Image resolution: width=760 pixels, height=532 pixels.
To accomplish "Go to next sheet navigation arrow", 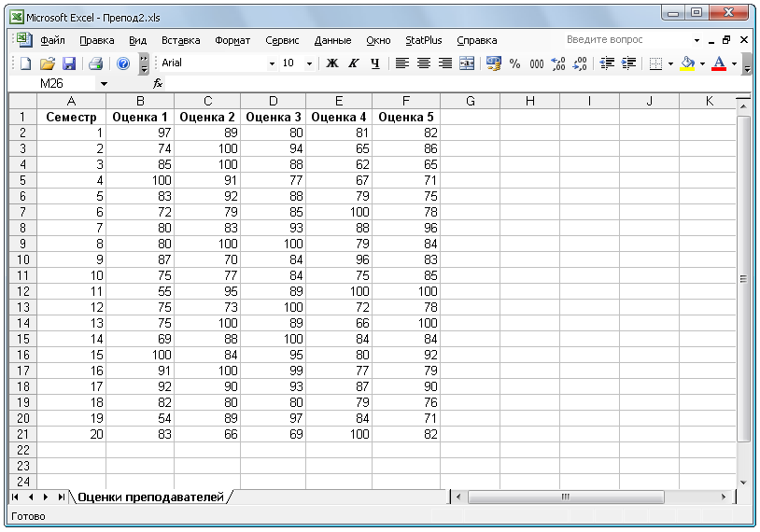I will point(46,497).
